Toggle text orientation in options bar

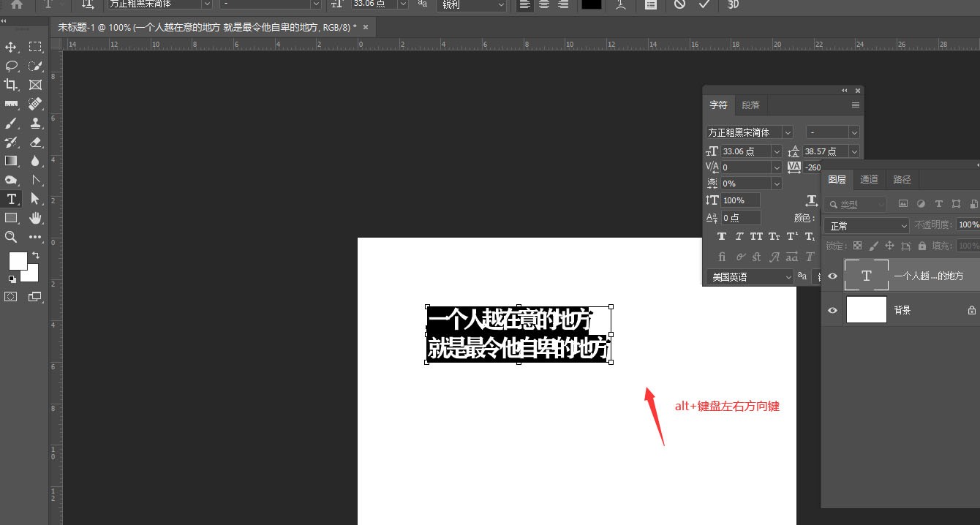88,4
